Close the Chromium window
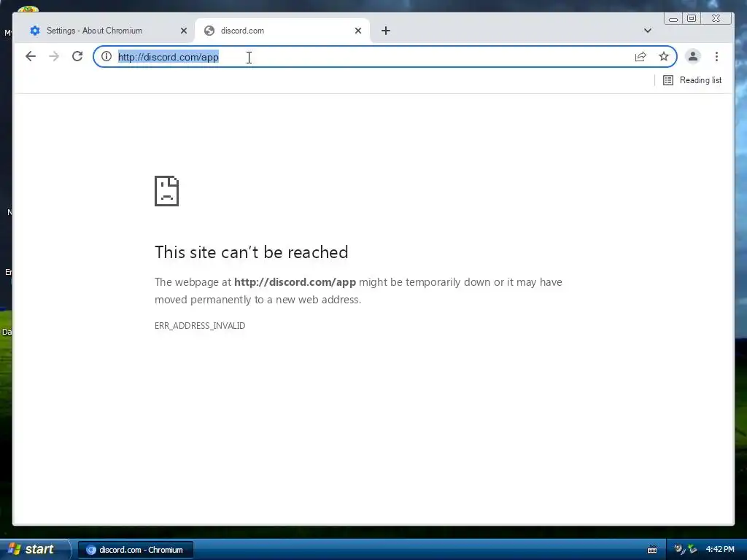 click(x=716, y=18)
